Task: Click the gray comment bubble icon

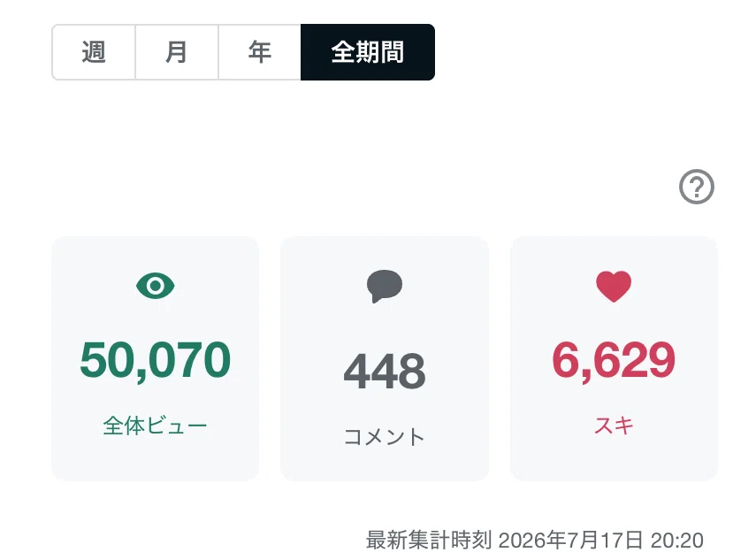Action: point(385,286)
